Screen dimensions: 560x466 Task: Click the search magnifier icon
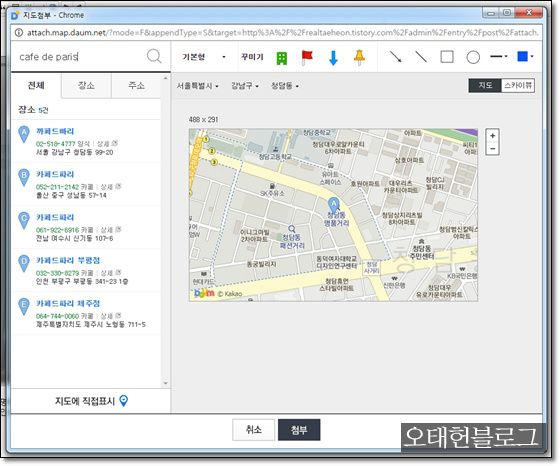[154, 56]
